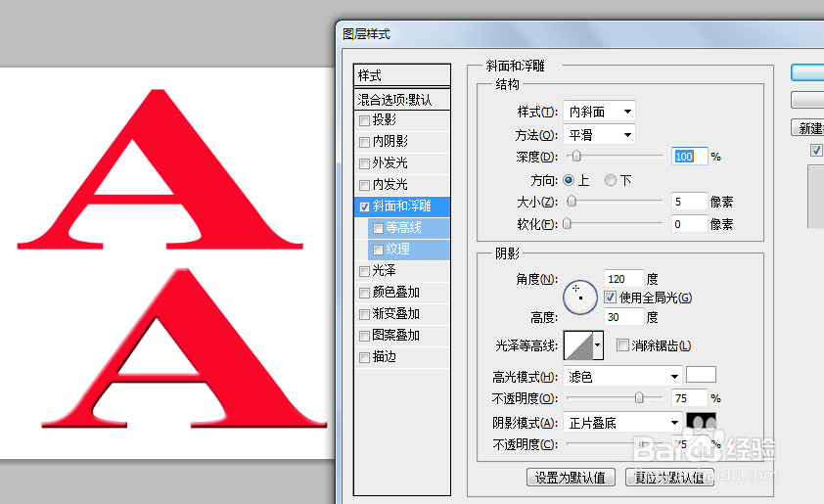Click the 光泽等高线 contour thumbnail

pyautogui.click(x=578, y=345)
